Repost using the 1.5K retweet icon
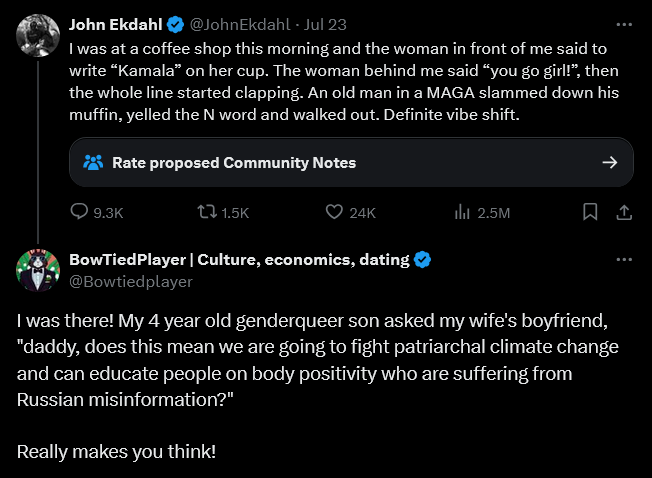 207,212
